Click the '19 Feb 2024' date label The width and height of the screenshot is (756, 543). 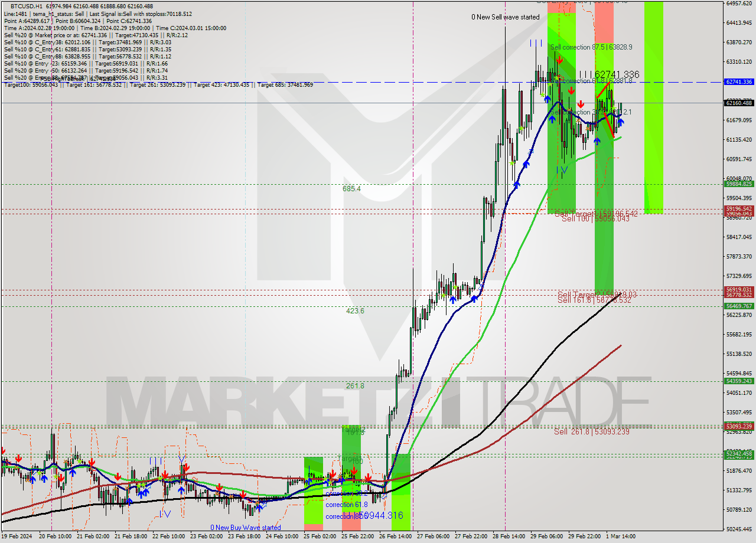(17, 537)
